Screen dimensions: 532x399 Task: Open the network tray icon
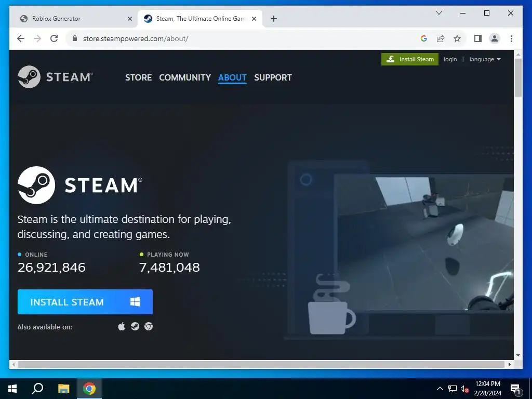coord(453,389)
